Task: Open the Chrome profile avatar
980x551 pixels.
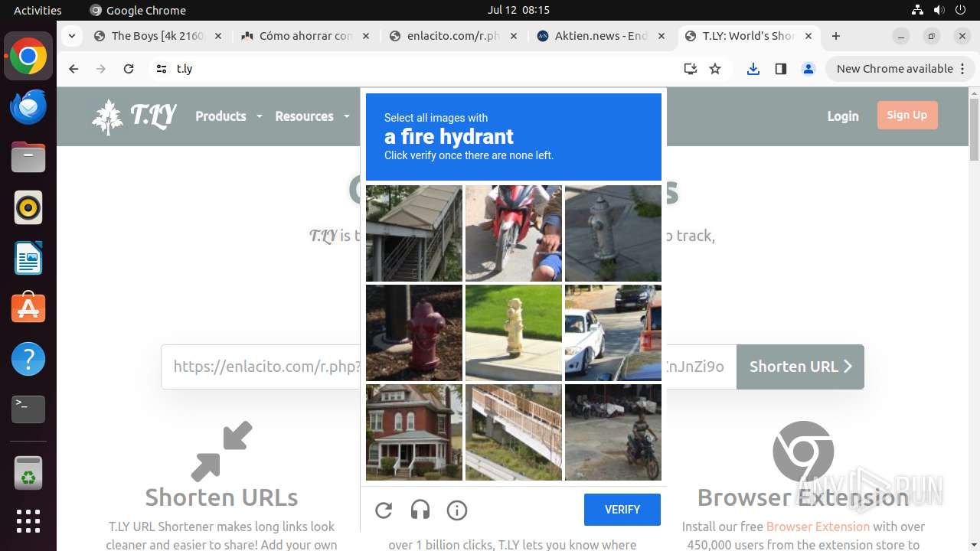Action: tap(808, 69)
